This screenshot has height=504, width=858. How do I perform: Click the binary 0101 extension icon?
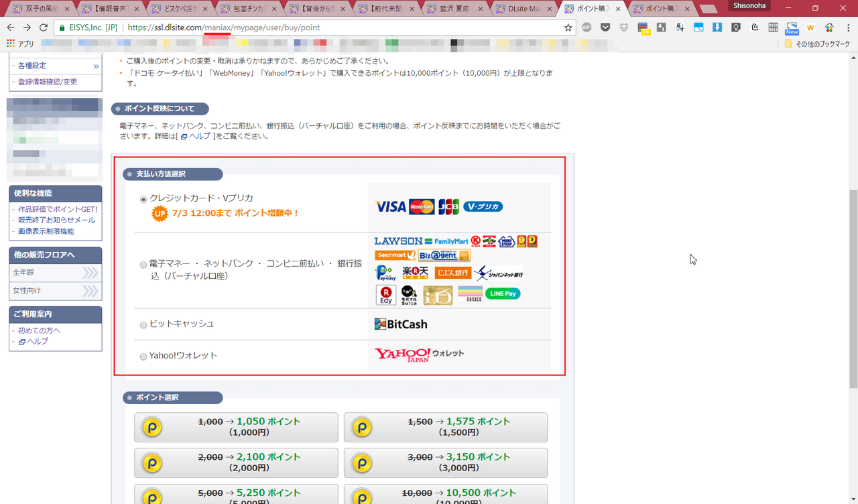(x=774, y=27)
